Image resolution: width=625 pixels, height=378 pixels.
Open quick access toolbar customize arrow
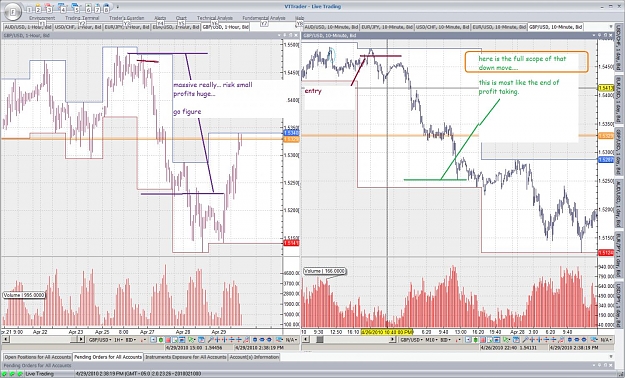pos(118,7)
